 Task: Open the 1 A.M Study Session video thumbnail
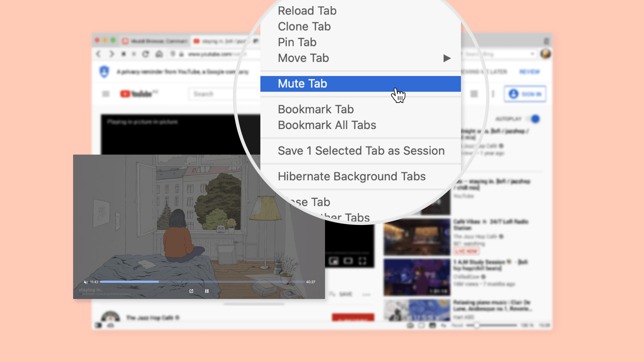coord(417,278)
